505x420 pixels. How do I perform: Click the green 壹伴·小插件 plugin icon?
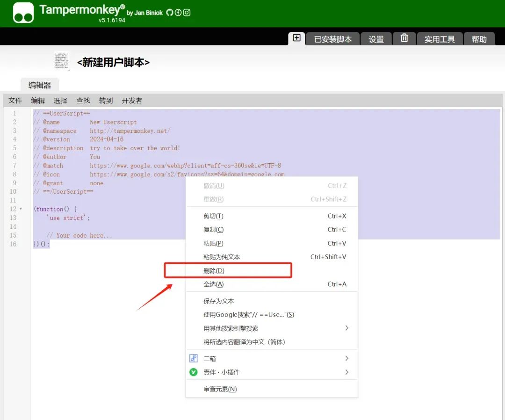(193, 372)
